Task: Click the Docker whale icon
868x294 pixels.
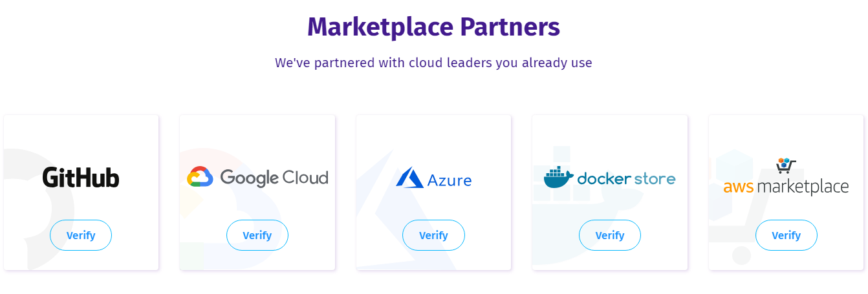Action: pos(558,178)
